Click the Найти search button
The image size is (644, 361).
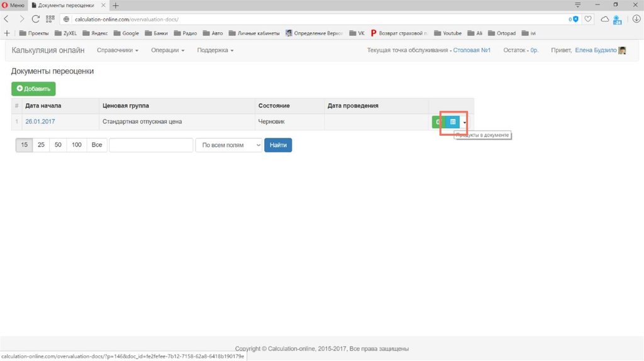pyautogui.click(x=278, y=145)
